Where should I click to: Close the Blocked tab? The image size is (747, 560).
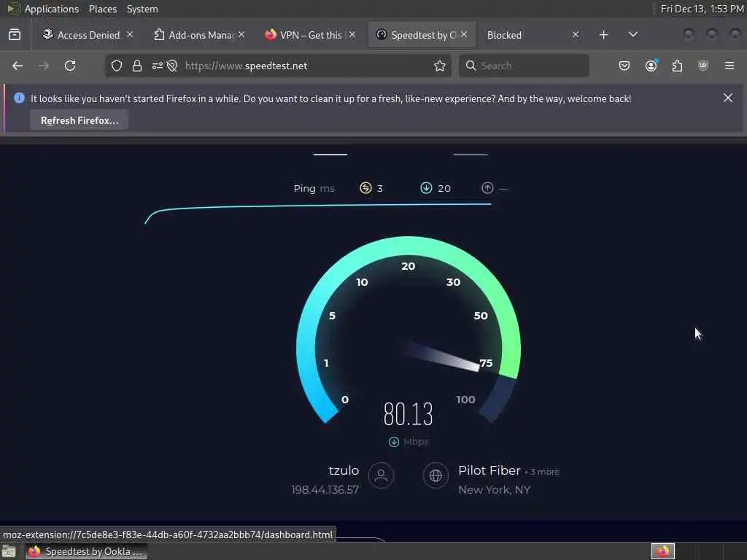pos(576,34)
